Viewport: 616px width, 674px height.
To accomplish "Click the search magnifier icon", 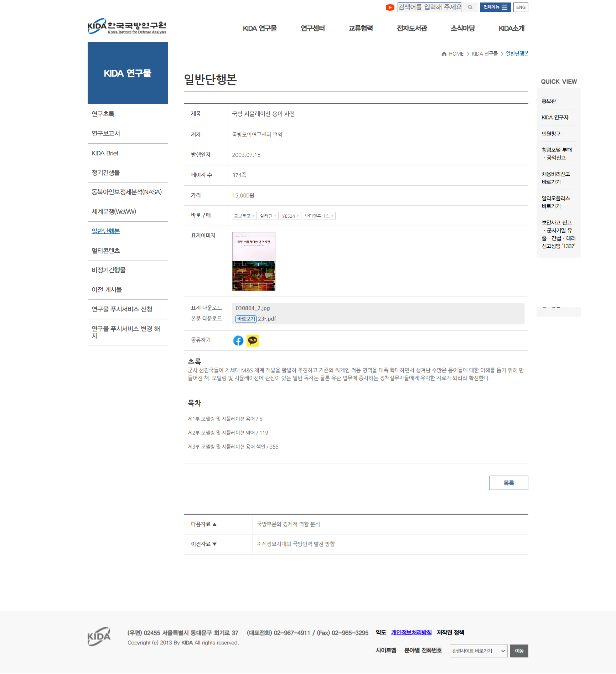I will (470, 7).
